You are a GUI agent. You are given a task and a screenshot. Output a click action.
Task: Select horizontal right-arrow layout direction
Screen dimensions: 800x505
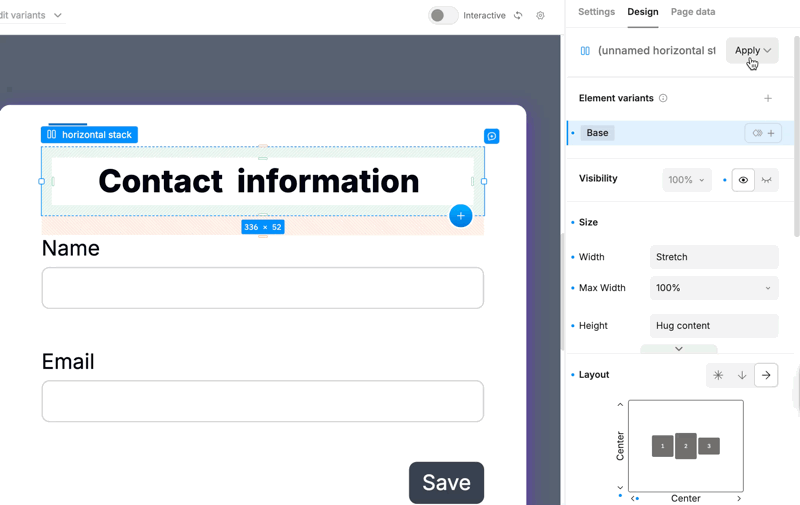click(766, 375)
